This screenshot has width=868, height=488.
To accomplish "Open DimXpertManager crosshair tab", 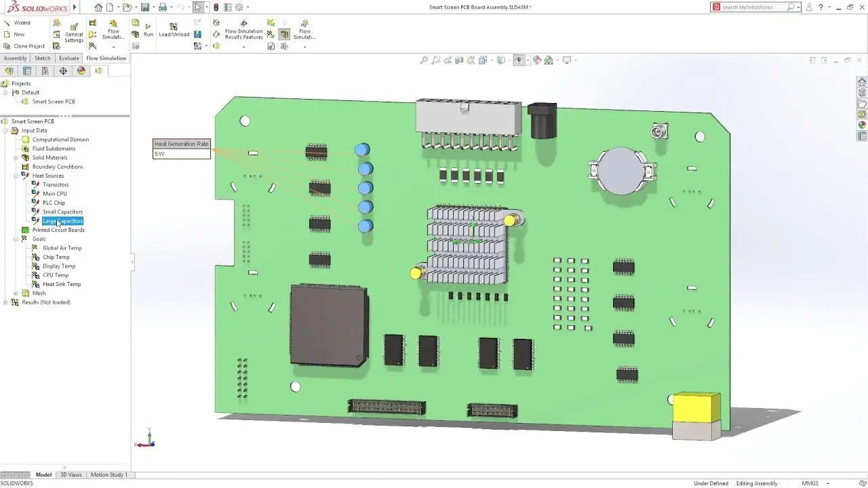I will pyautogui.click(x=63, y=70).
